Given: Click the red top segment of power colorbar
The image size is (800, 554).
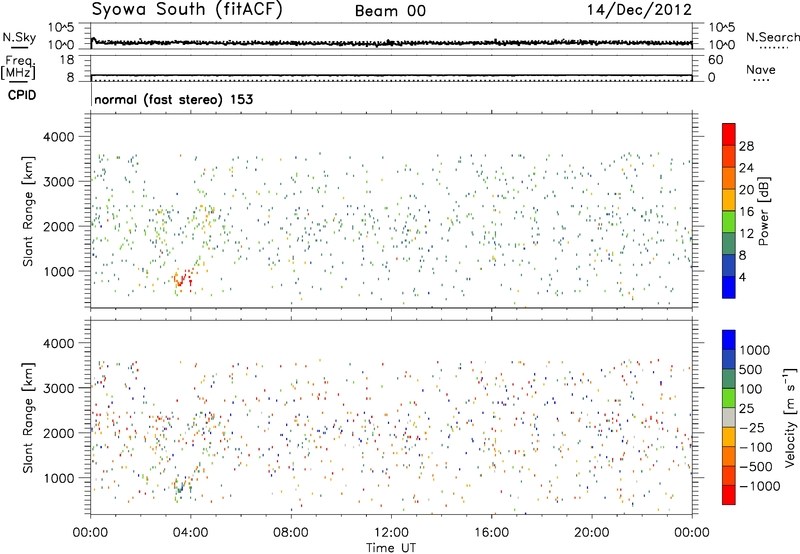Looking at the screenshot, I should click(729, 134).
